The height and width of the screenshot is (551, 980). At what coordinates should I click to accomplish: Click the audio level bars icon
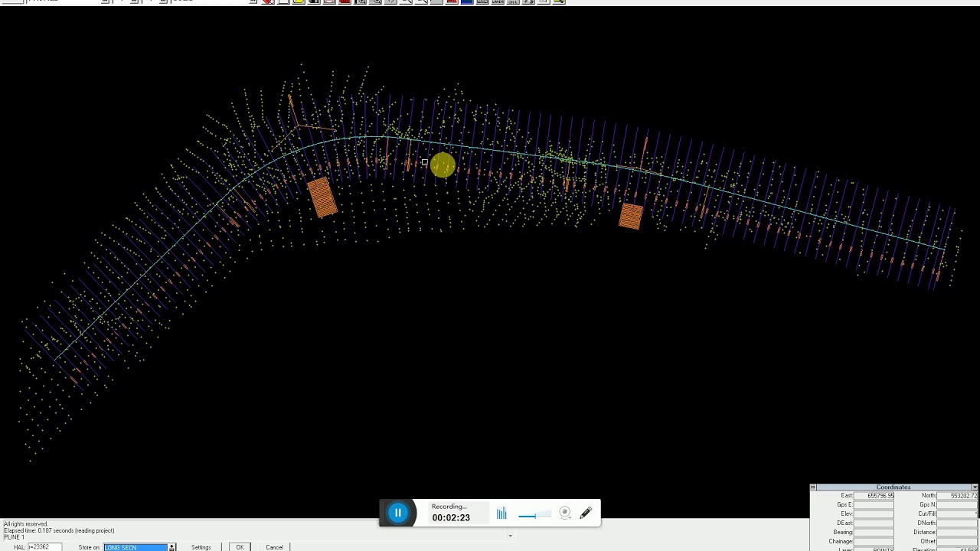click(501, 514)
